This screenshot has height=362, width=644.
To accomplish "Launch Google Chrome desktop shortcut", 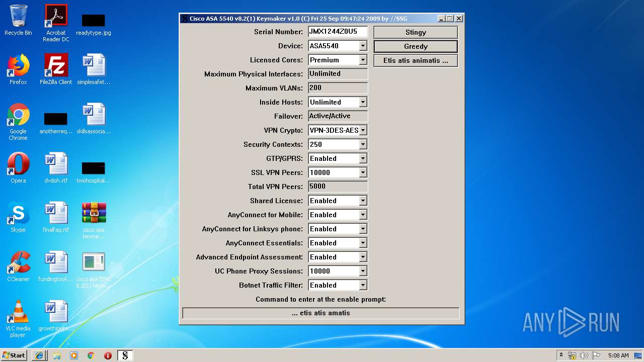I will [18, 122].
